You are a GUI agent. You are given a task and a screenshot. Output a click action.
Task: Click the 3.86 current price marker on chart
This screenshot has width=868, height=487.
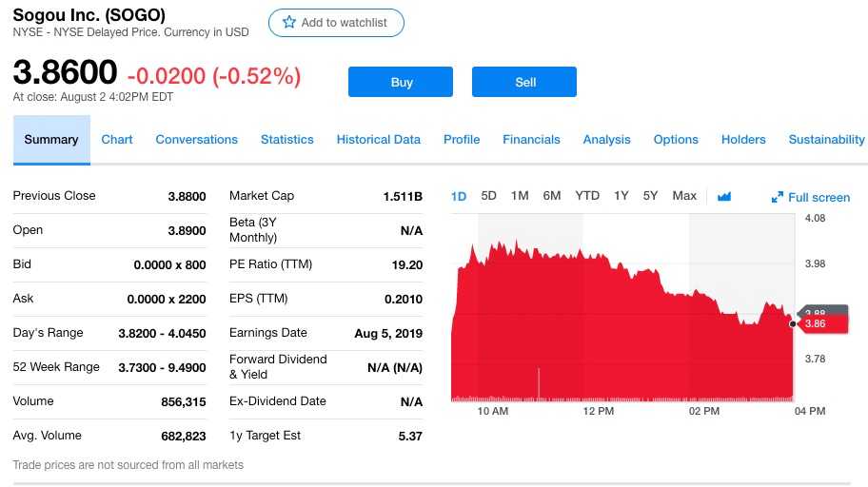click(821, 323)
